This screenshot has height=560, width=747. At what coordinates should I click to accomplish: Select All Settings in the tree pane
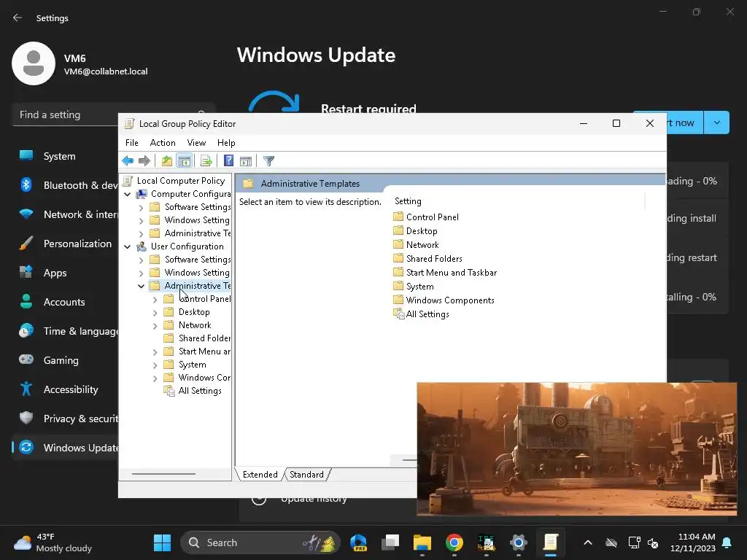point(200,391)
